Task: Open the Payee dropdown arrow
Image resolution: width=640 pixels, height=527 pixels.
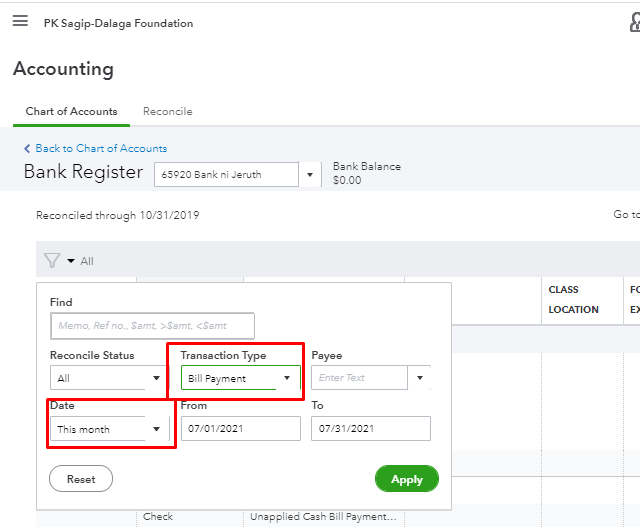Action: pyautogui.click(x=420, y=378)
